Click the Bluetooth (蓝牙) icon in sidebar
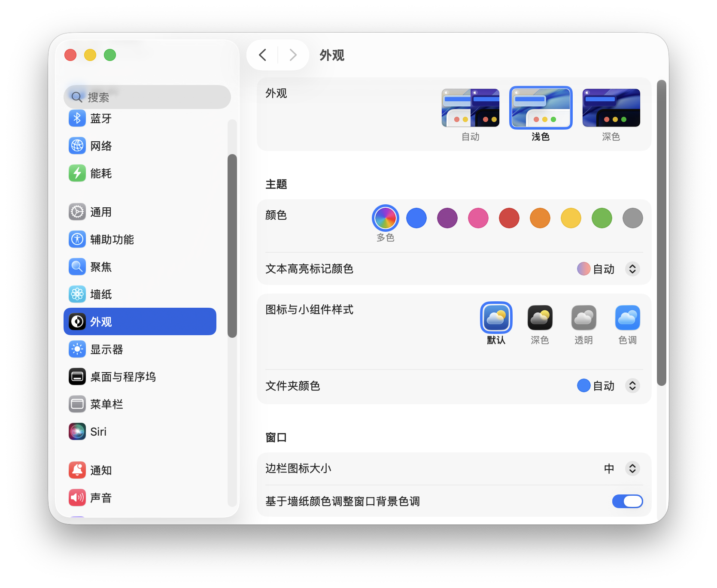 77,118
